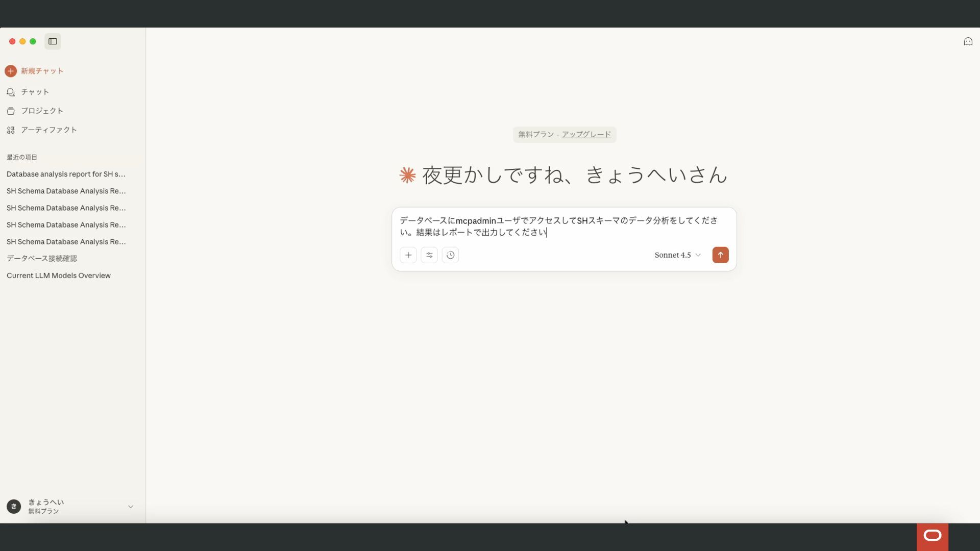Open the プロジェクト projects section
980x551 pixels.
pyautogui.click(x=42, y=111)
